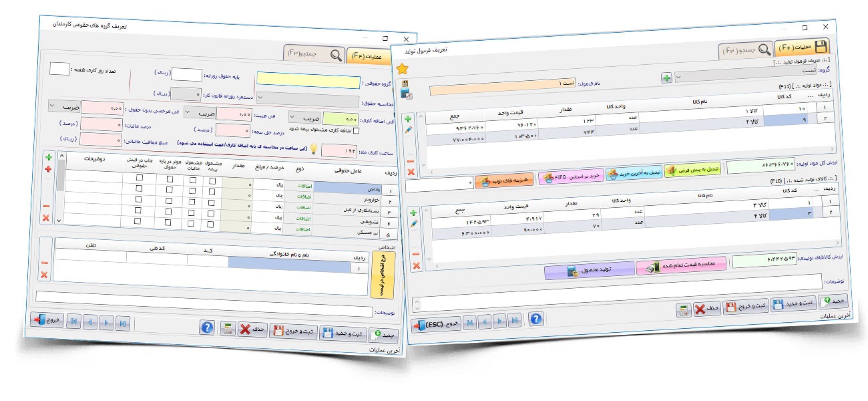Image resolution: width=868 pixels, height=401 pixels.
Task: Click the تبدیل به پیش فرض button
Action: (x=692, y=170)
